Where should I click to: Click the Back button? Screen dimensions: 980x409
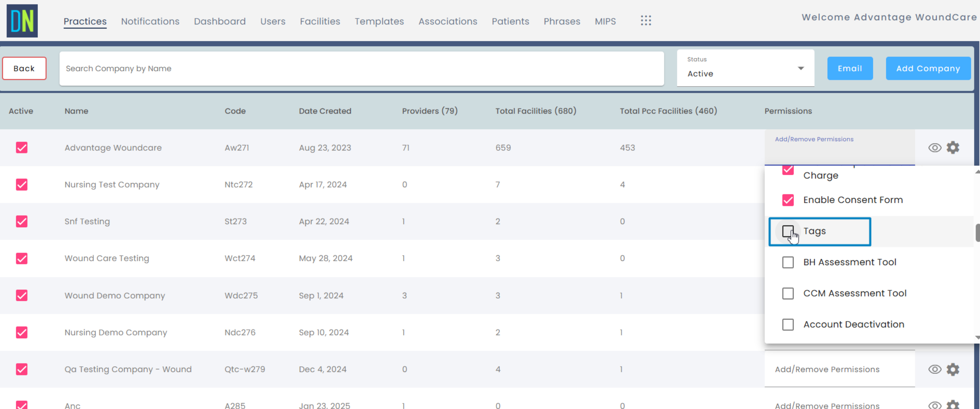pyautogui.click(x=24, y=69)
